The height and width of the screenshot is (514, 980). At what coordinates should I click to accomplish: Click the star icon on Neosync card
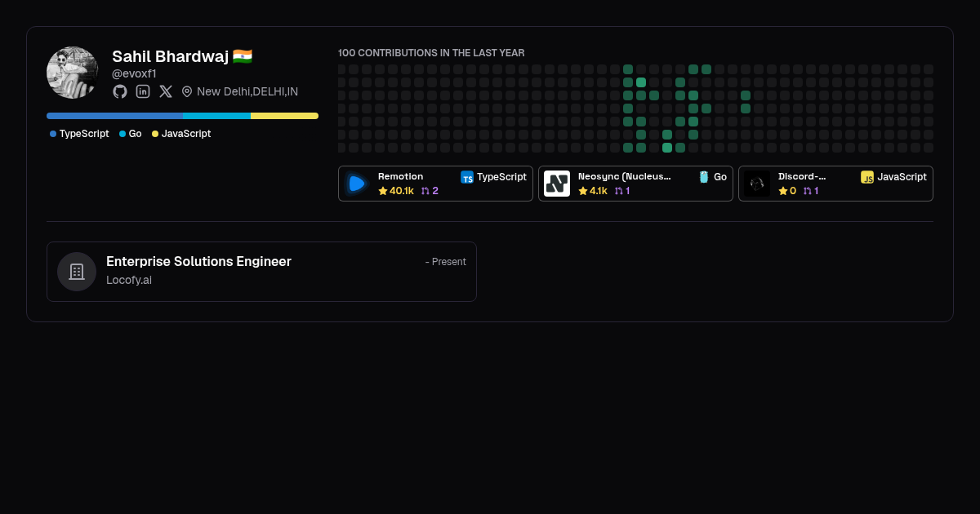click(x=583, y=191)
